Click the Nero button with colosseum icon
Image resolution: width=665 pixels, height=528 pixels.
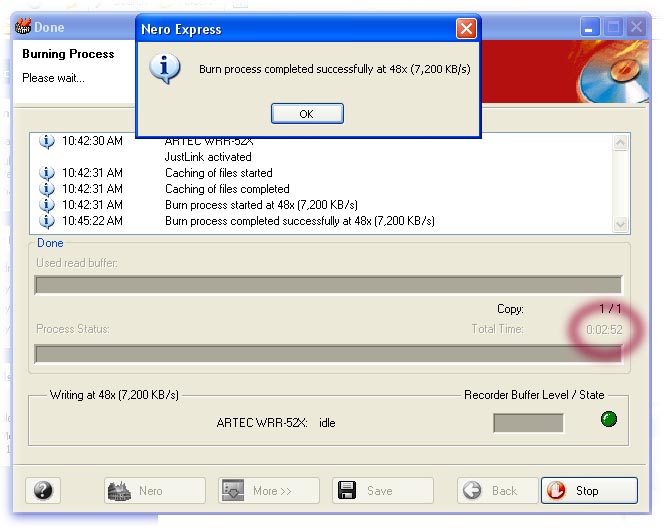[x=155, y=491]
